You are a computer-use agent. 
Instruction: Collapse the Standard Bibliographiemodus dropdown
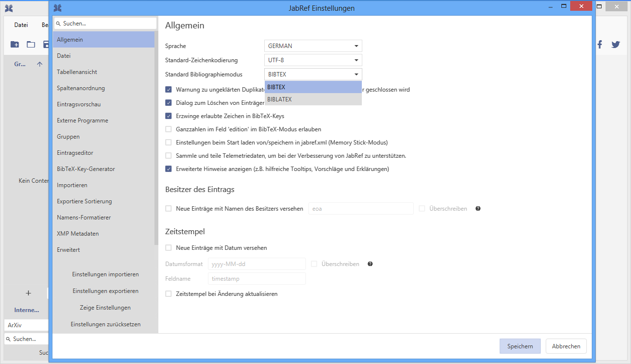(313, 74)
